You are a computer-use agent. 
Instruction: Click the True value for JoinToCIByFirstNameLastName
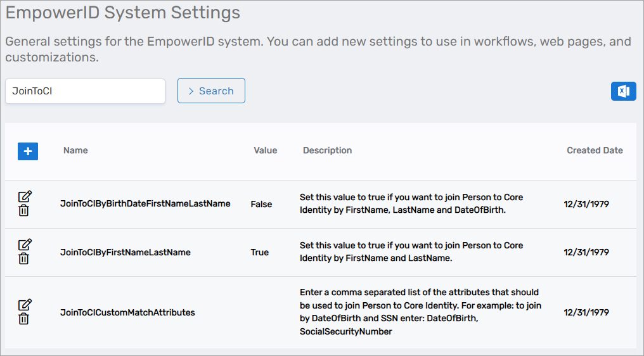259,252
